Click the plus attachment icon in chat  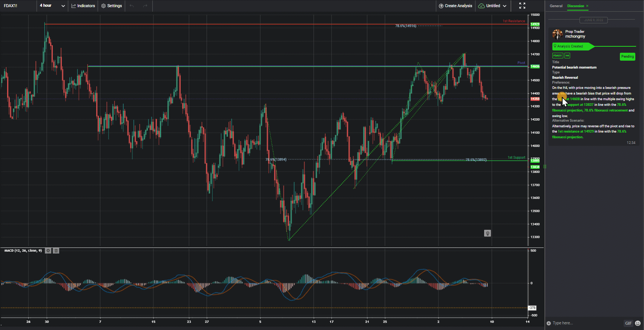pyautogui.click(x=549, y=323)
